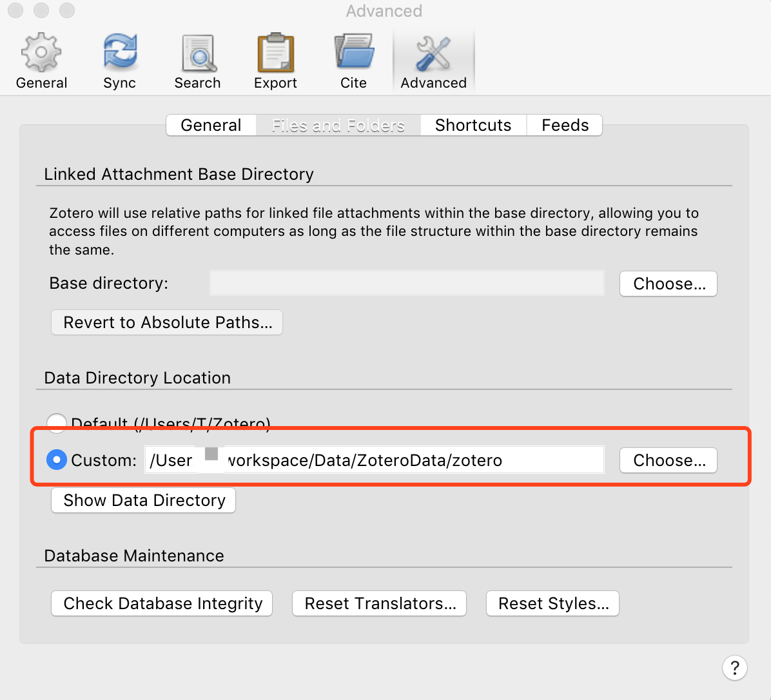Open the Export preferences clipboard icon

[x=275, y=52]
